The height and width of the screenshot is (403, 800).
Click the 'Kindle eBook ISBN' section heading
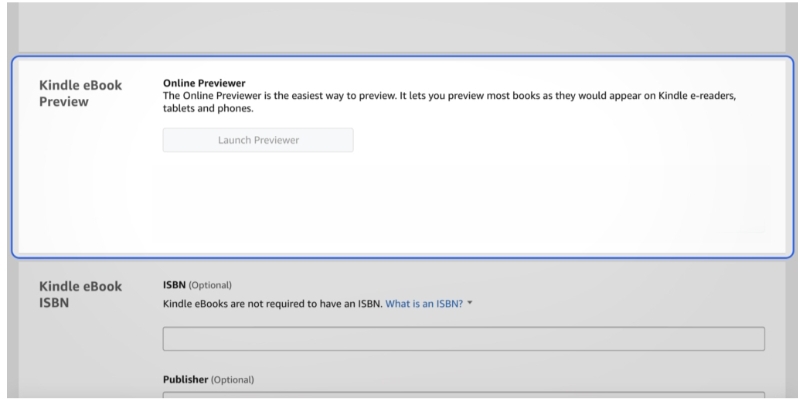[x=80, y=294]
